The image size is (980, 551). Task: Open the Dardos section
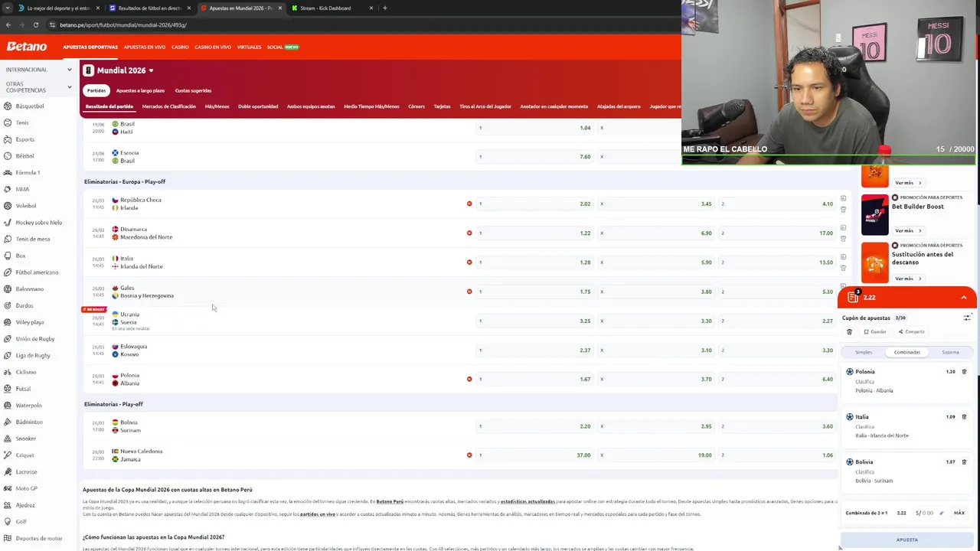tap(24, 305)
